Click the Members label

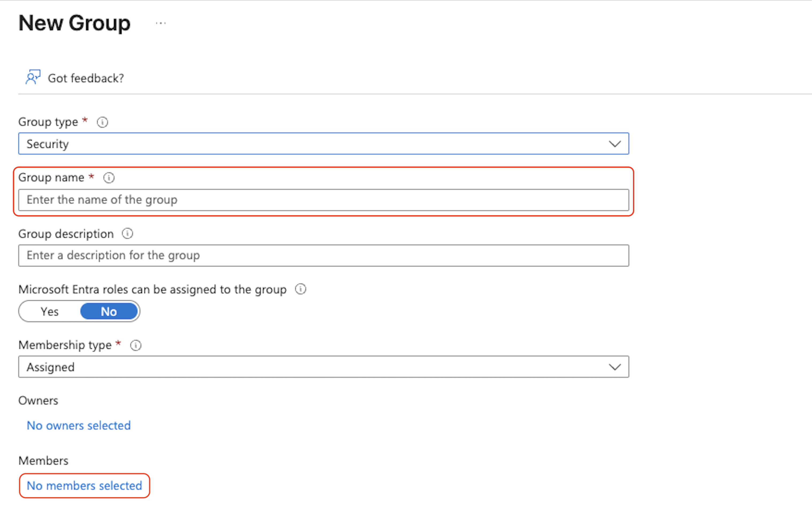coord(43,461)
